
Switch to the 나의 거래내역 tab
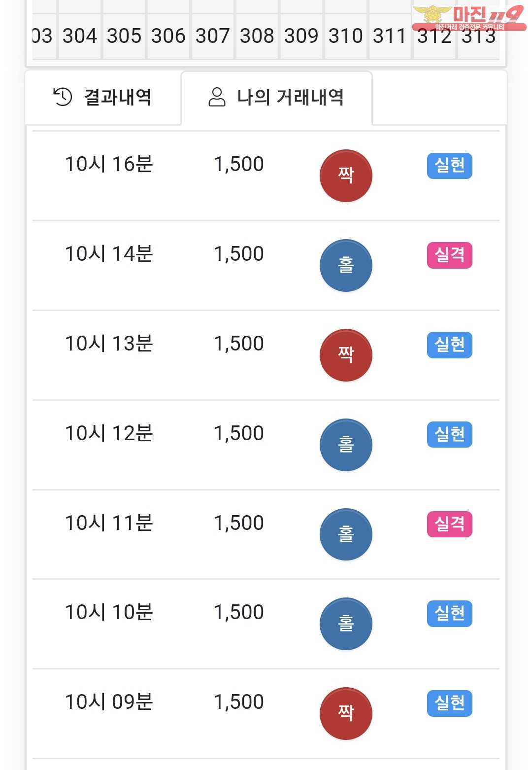tap(277, 97)
